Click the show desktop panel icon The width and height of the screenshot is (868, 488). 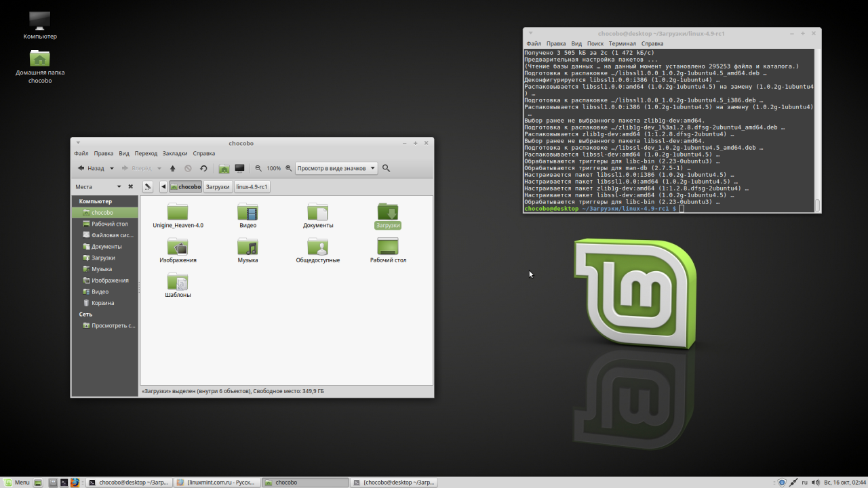(x=39, y=483)
